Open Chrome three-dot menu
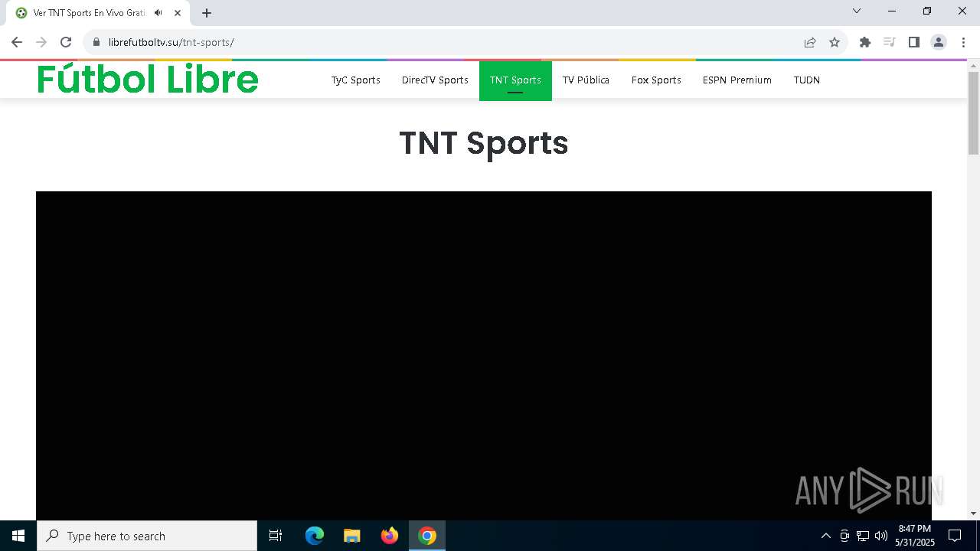Screen dimensions: 980x551 (963, 42)
